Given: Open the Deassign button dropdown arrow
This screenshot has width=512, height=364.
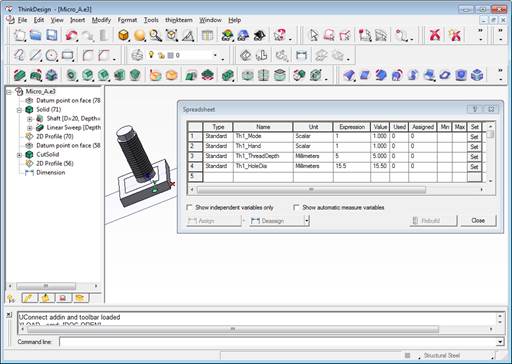Looking at the screenshot, I should click(307, 221).
